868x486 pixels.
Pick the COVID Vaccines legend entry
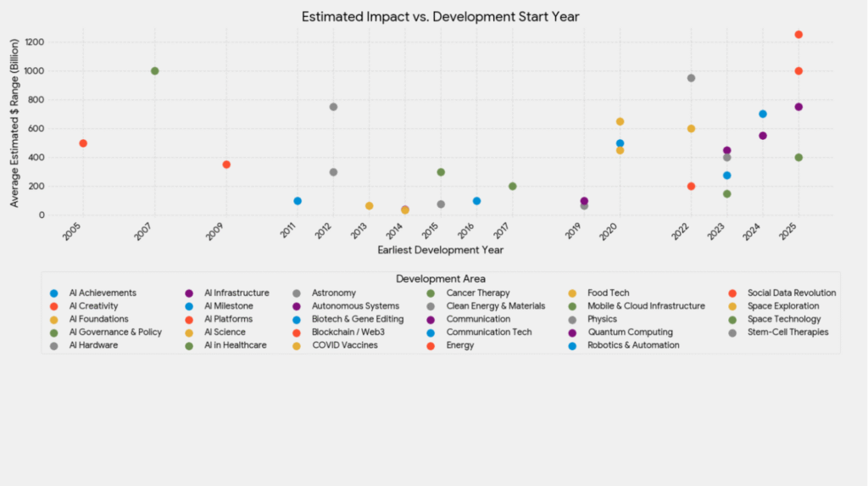point(345,345)
